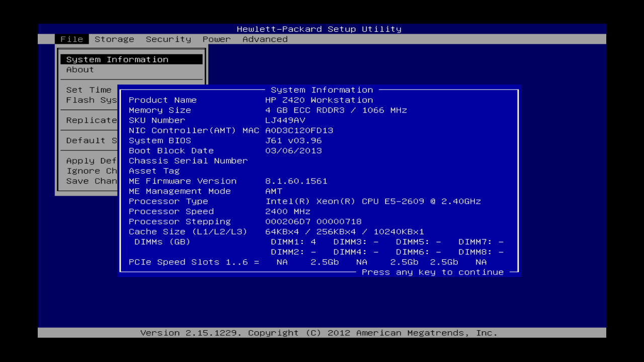Click the '2400 MHz' speed value
Image resolution: width=644 pixels, height=362 pixels.
point(288,211)
